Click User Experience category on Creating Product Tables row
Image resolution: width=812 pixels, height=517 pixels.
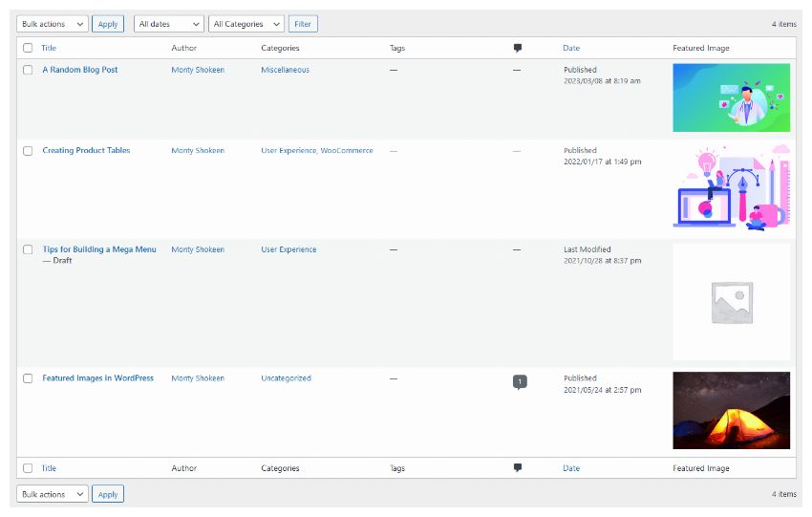(x=288, y=151)
